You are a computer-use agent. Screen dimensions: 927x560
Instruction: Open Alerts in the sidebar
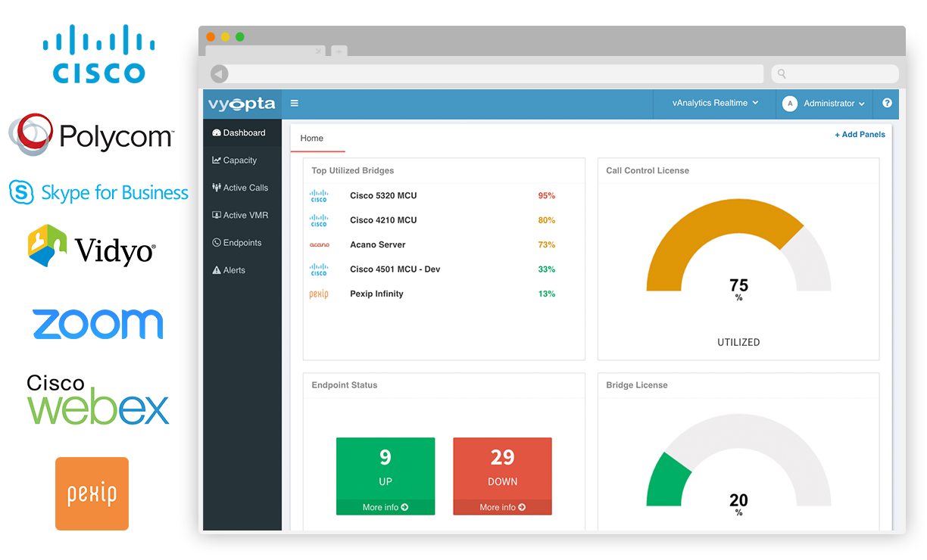click(x=242, y=270)
